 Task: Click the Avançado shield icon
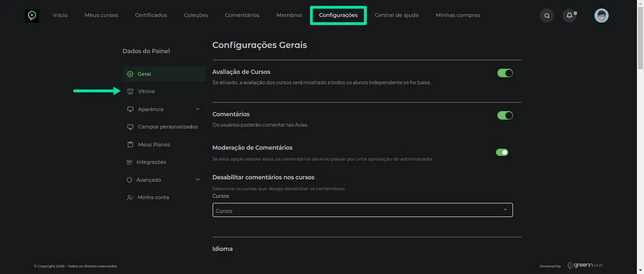pos(130,180)
